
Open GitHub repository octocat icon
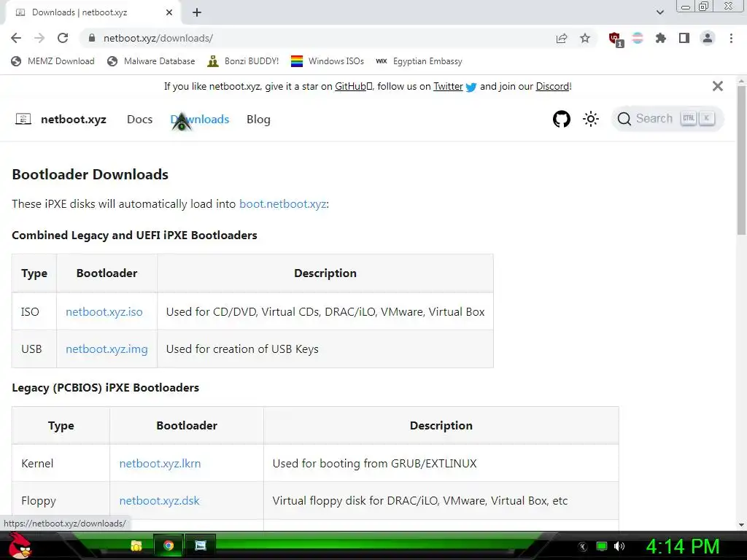(x=562, y=119)
